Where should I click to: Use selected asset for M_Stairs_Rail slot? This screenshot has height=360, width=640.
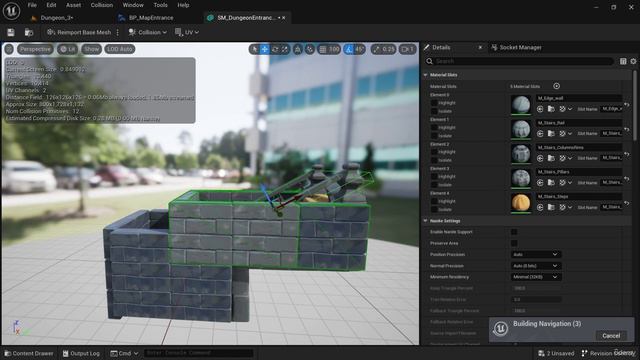(540, 133)
